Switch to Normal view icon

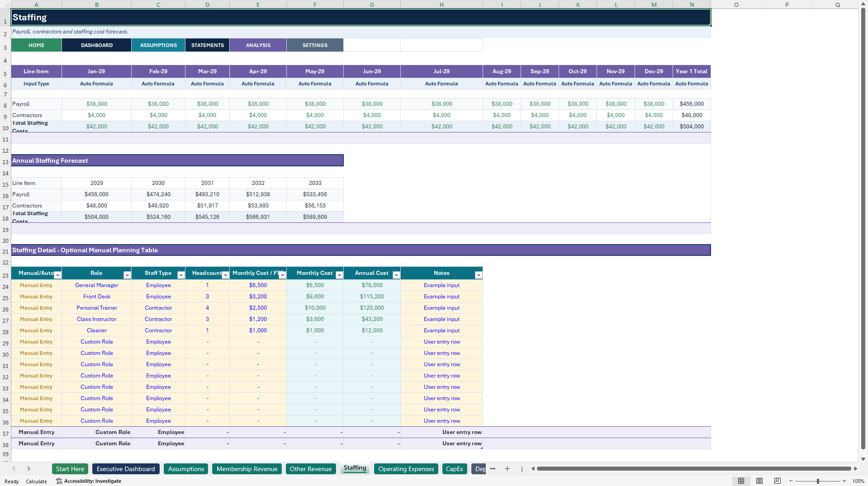[741, 481]
